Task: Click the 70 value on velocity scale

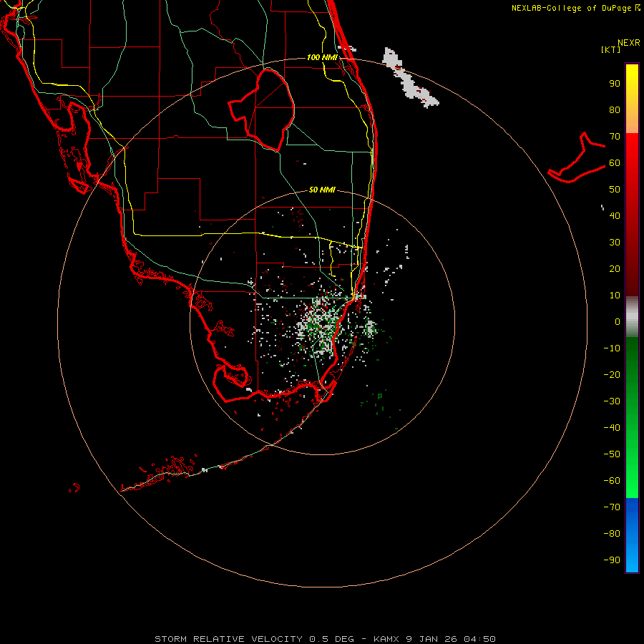Action: tap(615, 137)
